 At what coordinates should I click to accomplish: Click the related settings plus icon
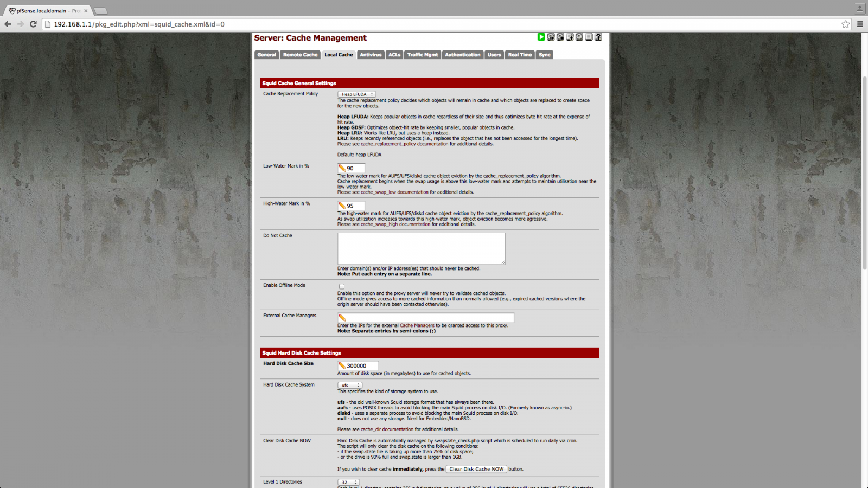click(570, 37)
